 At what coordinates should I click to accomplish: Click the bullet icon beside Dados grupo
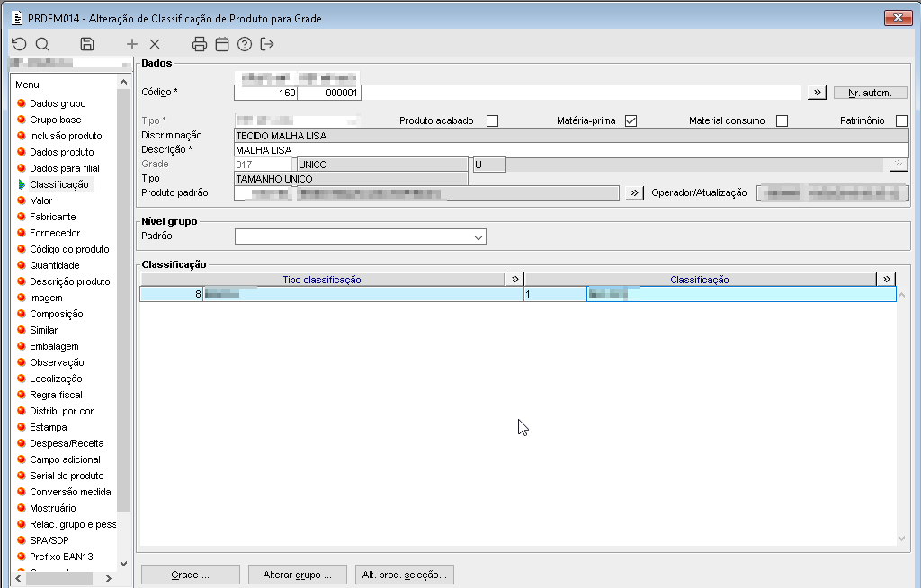(x=22, y=103)
